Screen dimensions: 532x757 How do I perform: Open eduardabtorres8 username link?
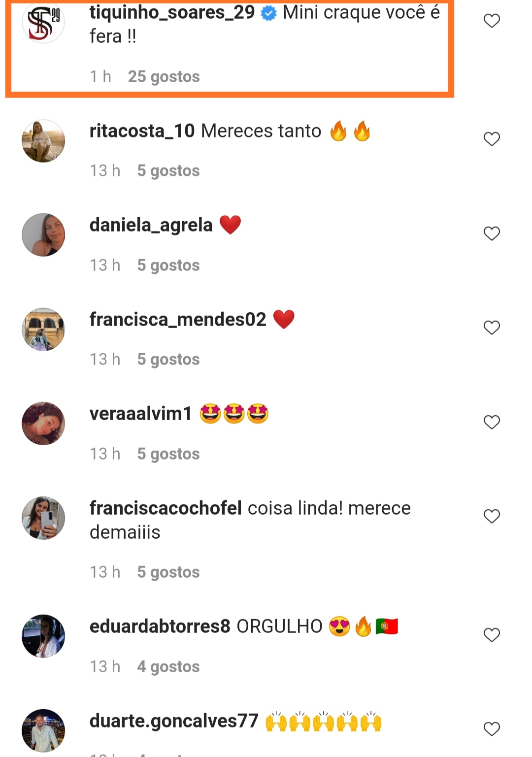tap(160, 626)
